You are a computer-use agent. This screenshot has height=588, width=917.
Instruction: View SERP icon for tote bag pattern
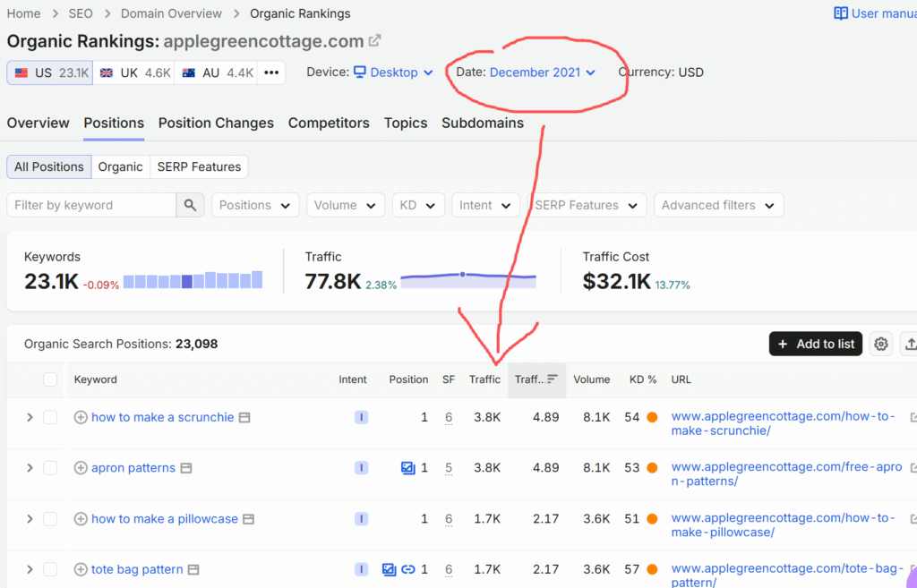[193, 569]
